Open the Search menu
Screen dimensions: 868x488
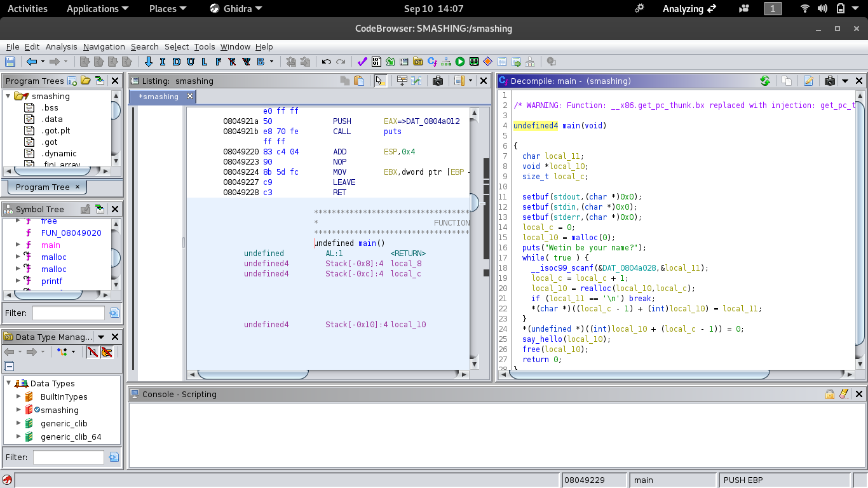click(x=145, y=46)
